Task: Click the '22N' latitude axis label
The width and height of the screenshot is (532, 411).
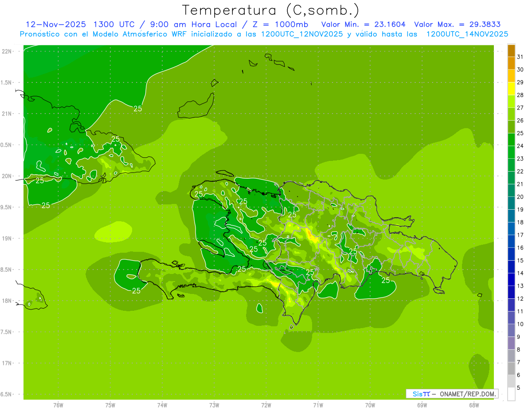Action: (7, 51)
